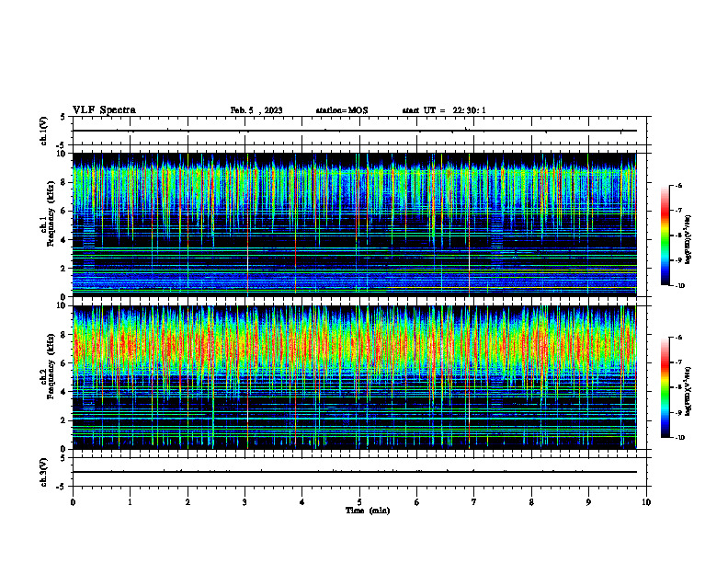
Task: Click the "2" minute tick label
Action: coord(188,502)
